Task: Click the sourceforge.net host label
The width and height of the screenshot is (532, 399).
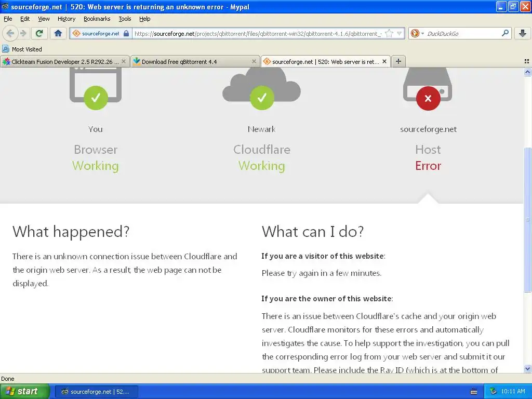Action: [x=428, y=129]
